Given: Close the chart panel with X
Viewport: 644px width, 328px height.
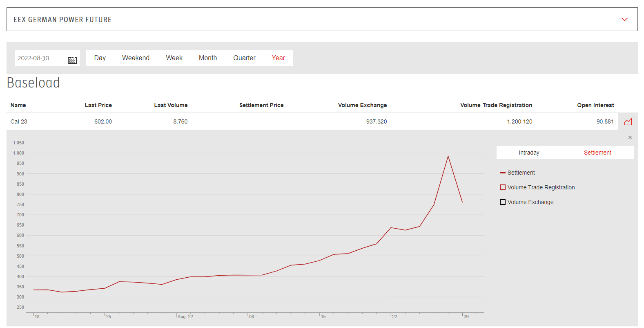Looking at the screenshot, I should point(630,137).
